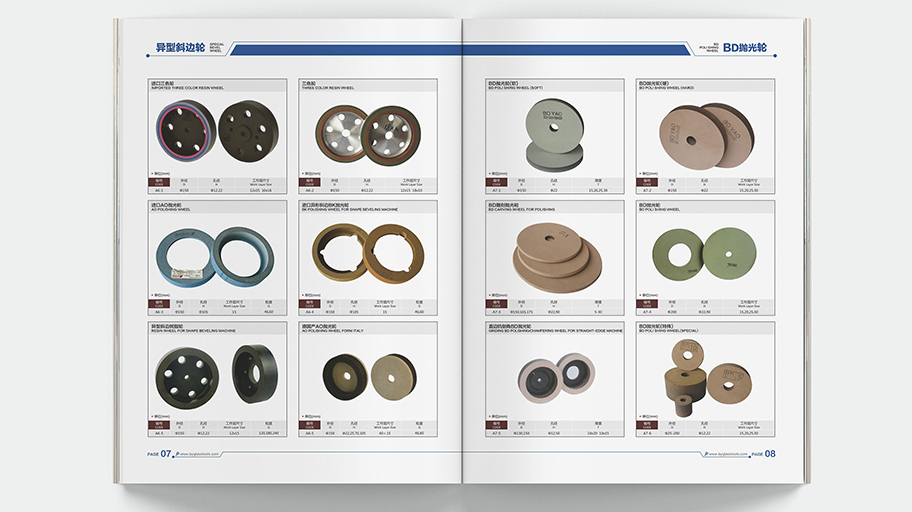Viewport: 912px width, 512px height.
Task: Click the BK POLISHING WHEEL FOR SHAPE BEVELING title
Action: coord(350,209)
